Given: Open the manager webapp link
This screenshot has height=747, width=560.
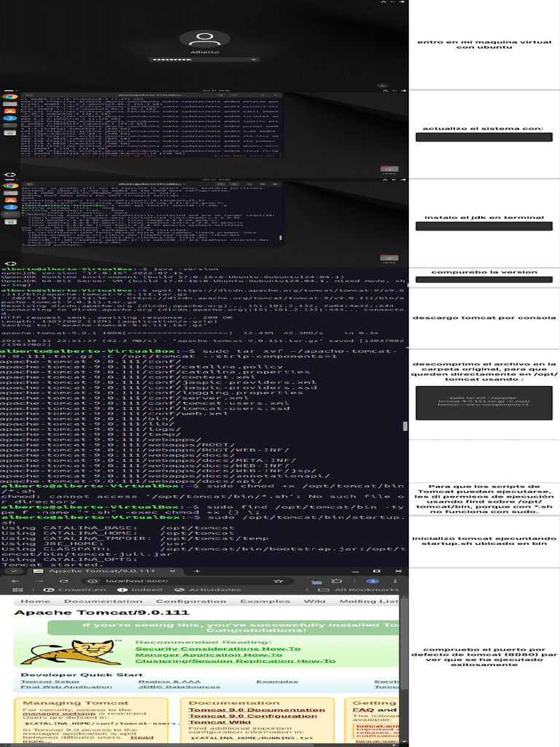Looking at the screenshot, I should (59, 713).
